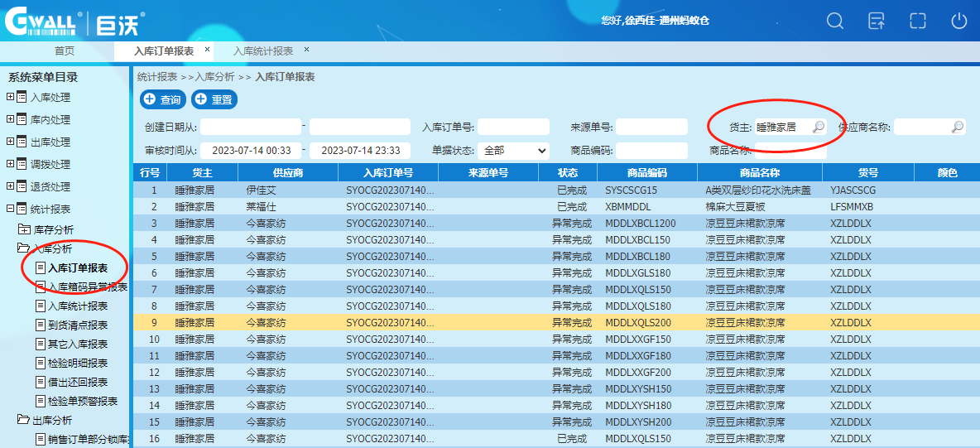The height and width of the screenshot is (448, 980).
Task: Open the 货主 lookup magnifier icon
Action: coord(818,127)
